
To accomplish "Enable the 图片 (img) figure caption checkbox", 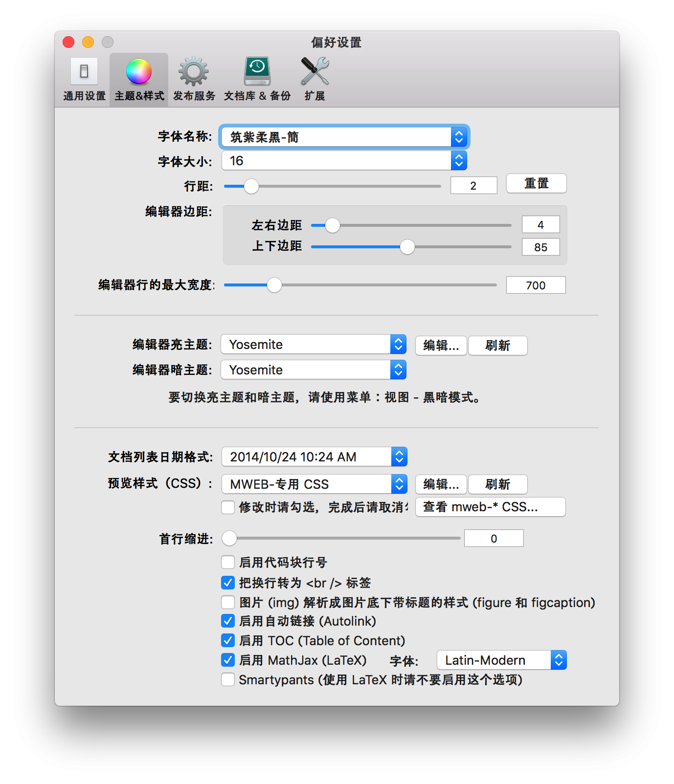I will pyautogui.click(x=228, y=602).
